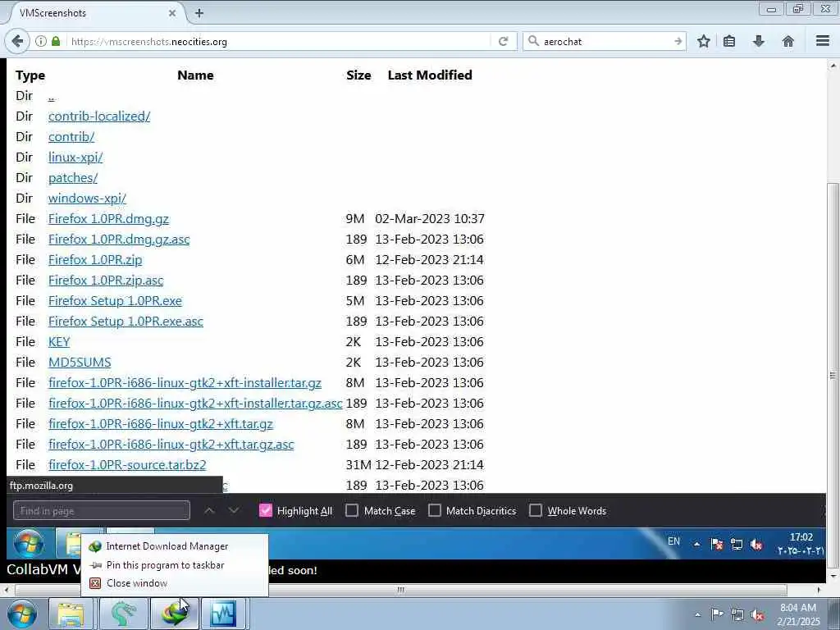Open the linux-xpi/ directory link
Viewport: 840px width, 630px height.
pyautogui.click(x=75, y=157)
